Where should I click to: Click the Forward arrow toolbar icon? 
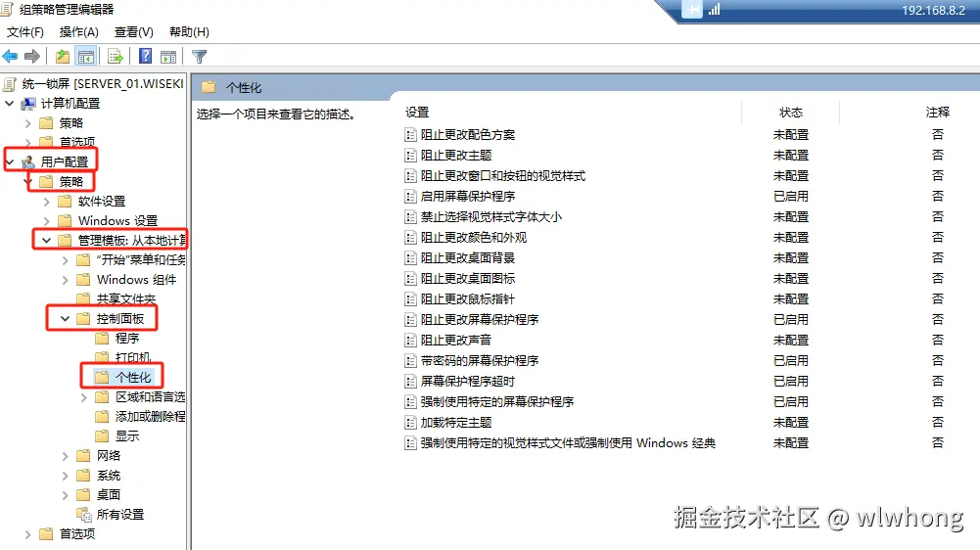pos(32,57)
